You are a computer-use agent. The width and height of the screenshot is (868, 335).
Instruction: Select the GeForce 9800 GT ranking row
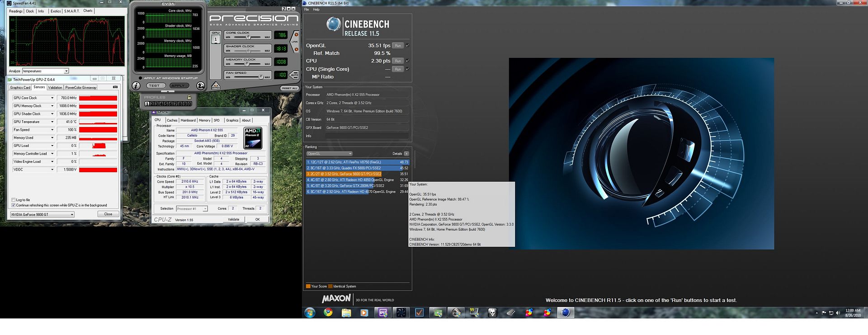pos(357,174)
